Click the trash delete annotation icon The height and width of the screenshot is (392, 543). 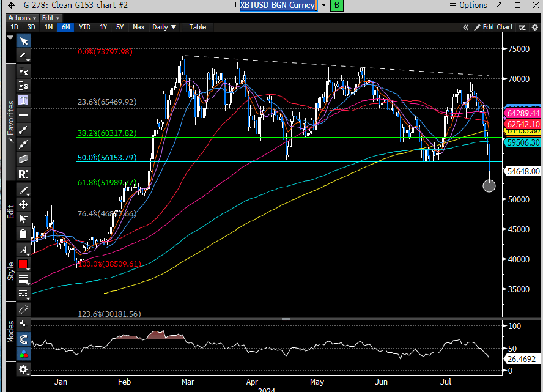[23, 234]
